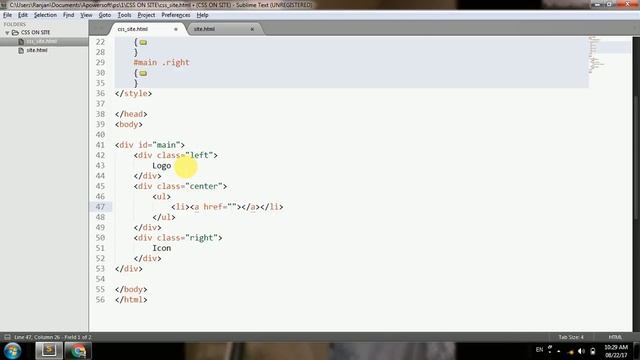Open the Selection menu
Viewport: 640px width, 360px height.
[x=45, y=15]
